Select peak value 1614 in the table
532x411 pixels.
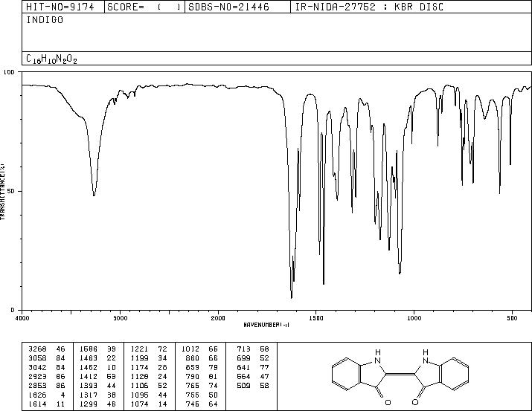click(37, 404)
